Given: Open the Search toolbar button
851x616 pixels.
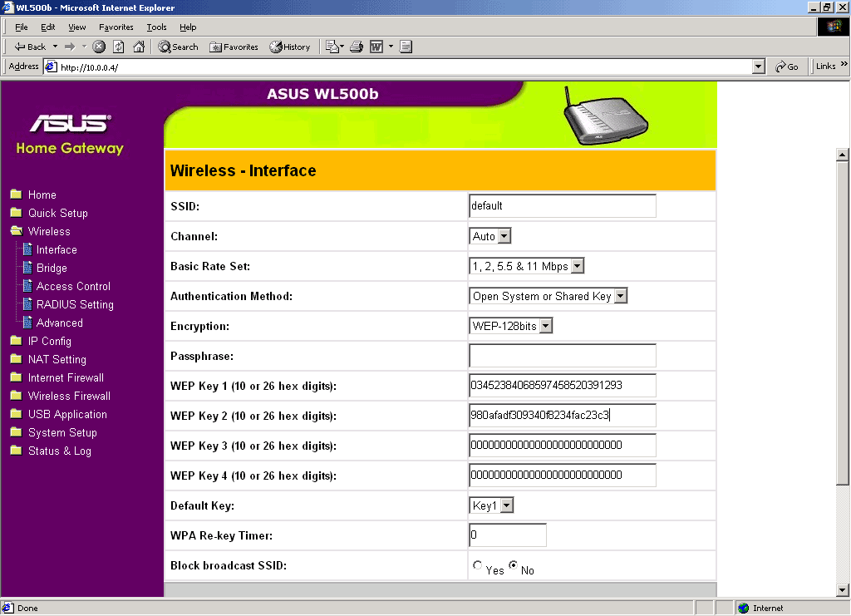Looking at the screenshot, I should [178, 47].
